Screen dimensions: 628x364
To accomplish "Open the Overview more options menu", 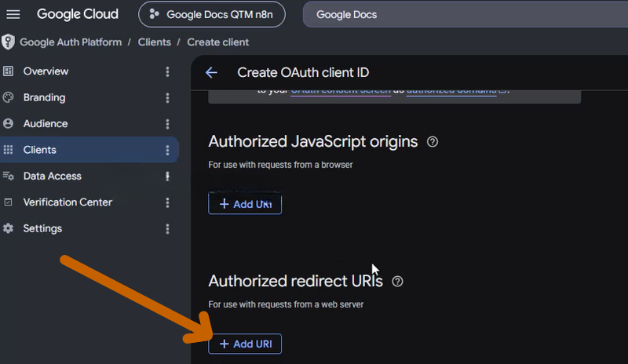I will [x=167, y=71].
